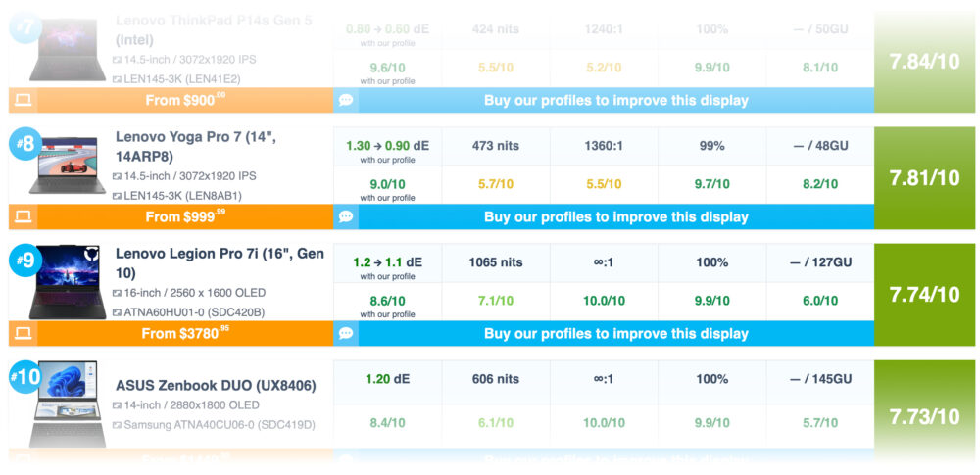Click the laptop icon beside From $999
Viewport: 980px width, 475px height.
(x=24, y=216)
